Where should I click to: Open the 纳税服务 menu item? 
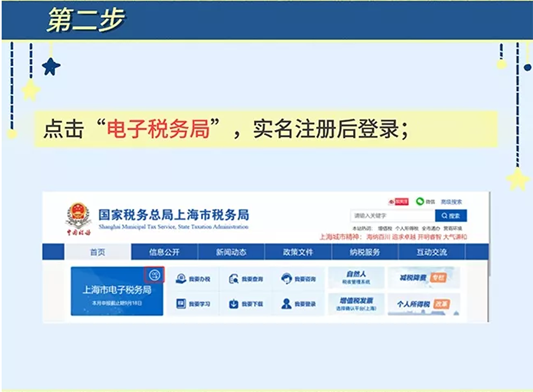tap(365, 252)
